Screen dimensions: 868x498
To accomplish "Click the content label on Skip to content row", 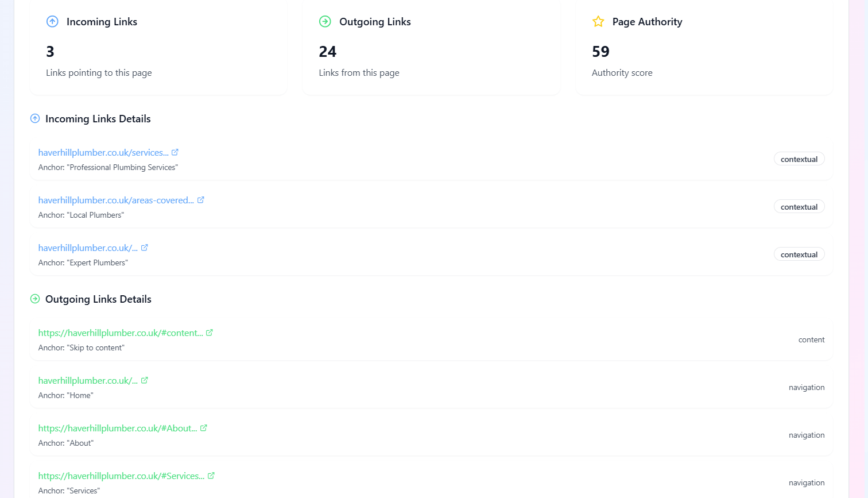I will (x=811, y=339).
